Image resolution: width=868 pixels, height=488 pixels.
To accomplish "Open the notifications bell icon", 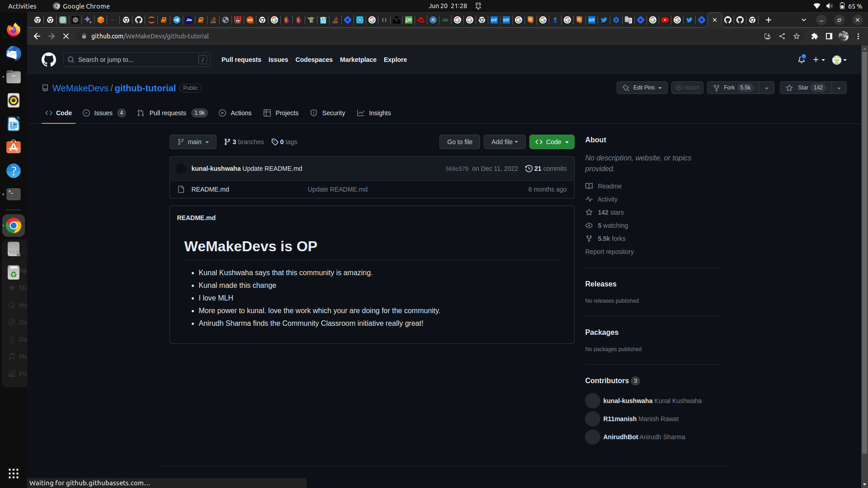I will coord(802,60).
